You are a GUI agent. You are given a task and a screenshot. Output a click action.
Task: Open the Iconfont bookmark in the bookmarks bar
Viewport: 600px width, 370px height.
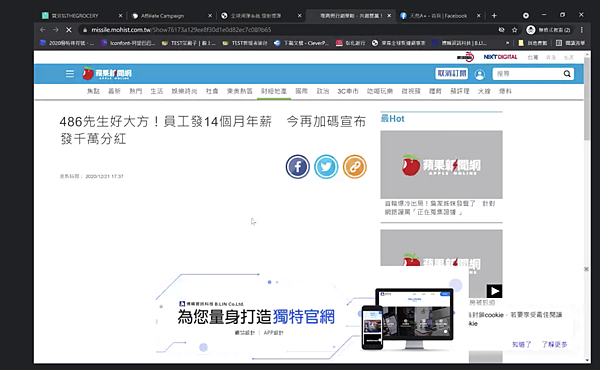tap(129, 43)
